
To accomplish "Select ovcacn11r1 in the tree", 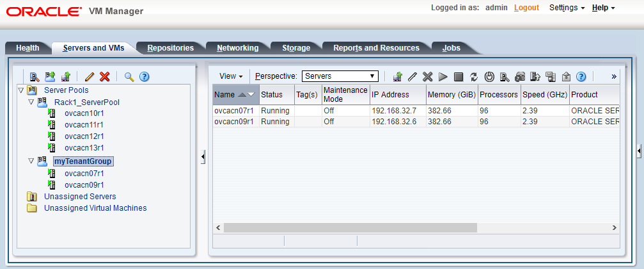I will [x=84, y=125].
